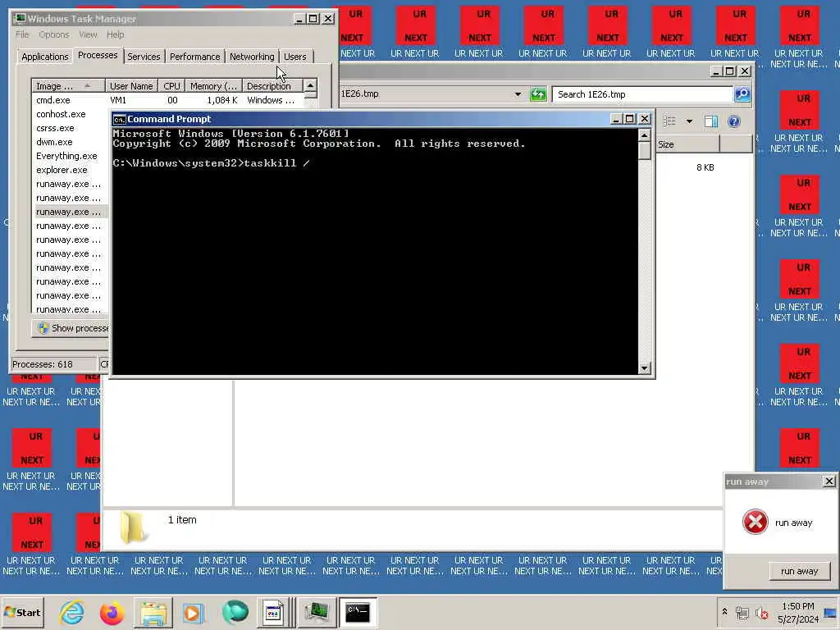
Task: Open Task Manager View menu
Action: coord(89,34)
